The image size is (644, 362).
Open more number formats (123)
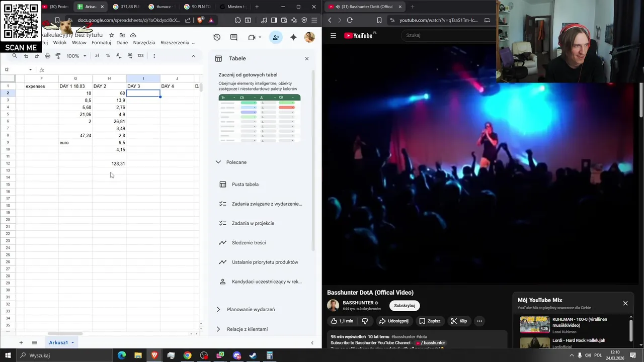(x=140, y=56)
